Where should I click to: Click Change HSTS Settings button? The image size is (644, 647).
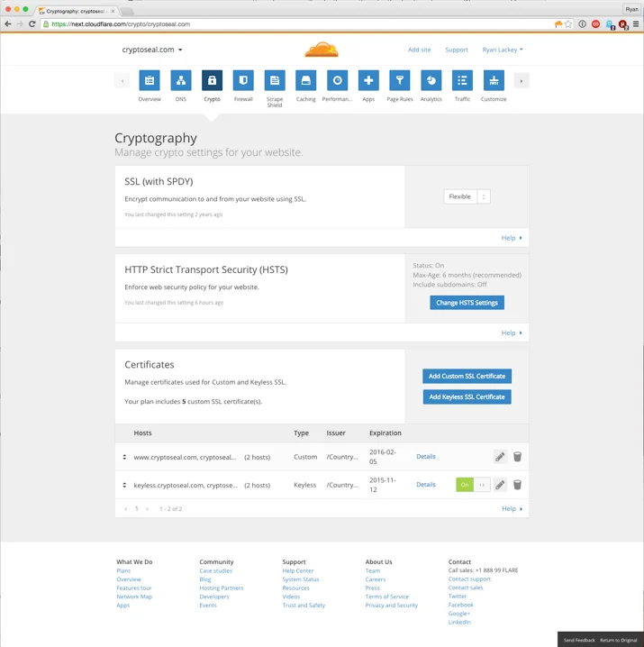tap(467, 303)
